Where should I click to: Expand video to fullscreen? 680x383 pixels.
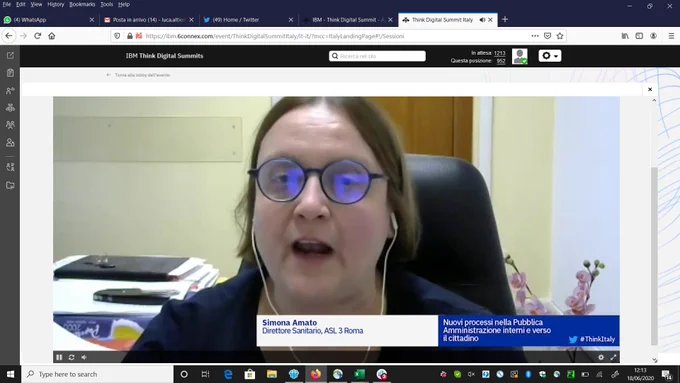click(614, 357)
